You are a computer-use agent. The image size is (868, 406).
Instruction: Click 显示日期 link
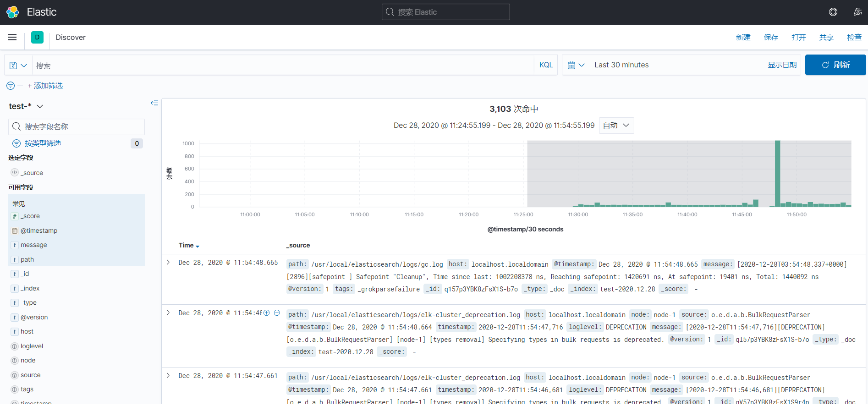pyautogui.click(x=782, y=65)
